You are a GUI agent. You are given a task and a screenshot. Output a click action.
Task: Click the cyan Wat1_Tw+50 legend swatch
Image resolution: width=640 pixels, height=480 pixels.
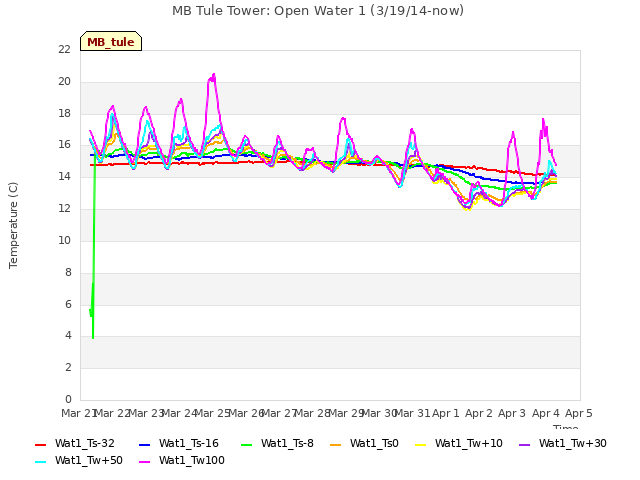41,462
